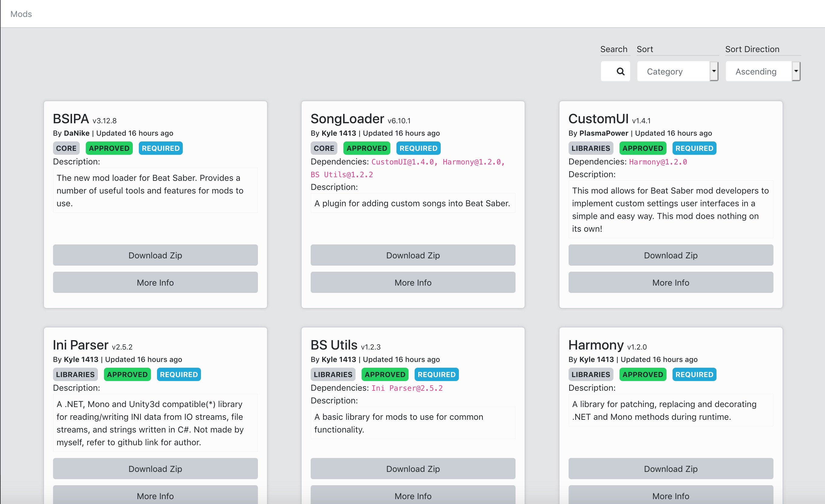Click SongLoader dependency Harmony@1.2.0
Screen dimensions: 825x504
coord(472,162)
